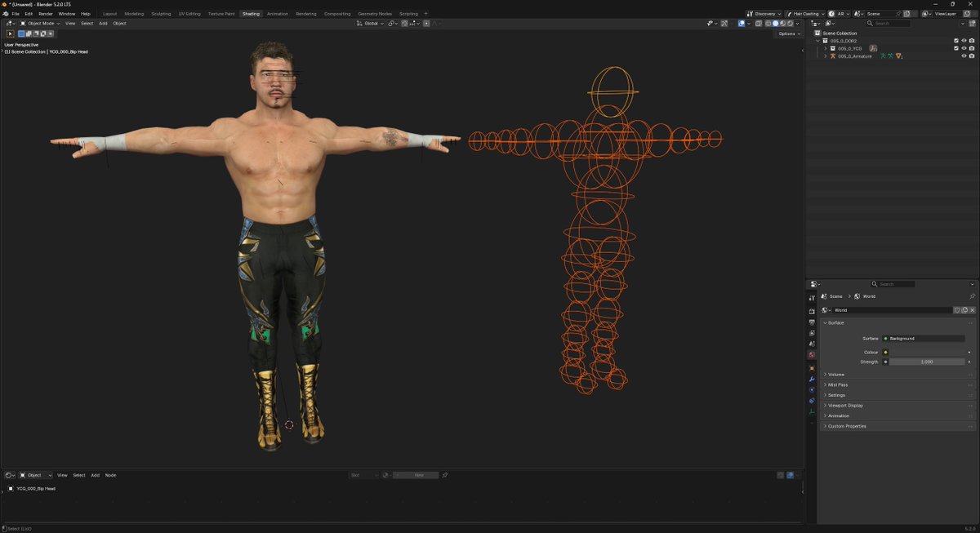
Task: Open the View Layer properties tab
Action: [812, 333]
